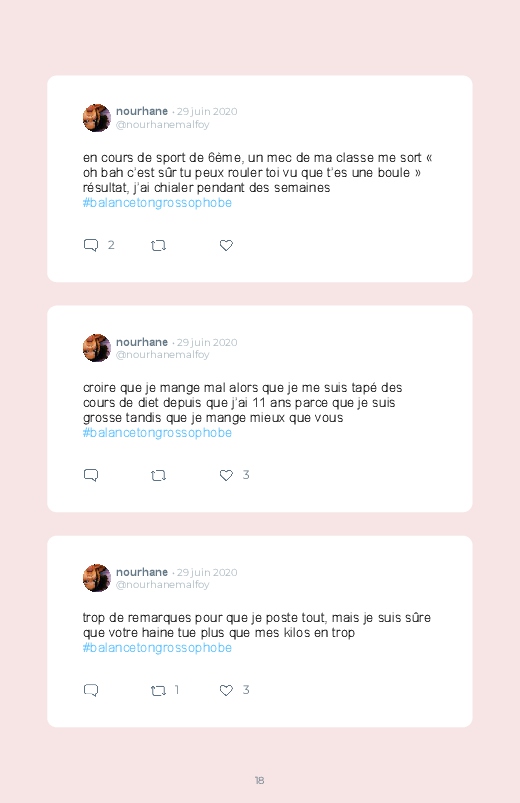Reply to the 'cours de diet' tweet
Screen dimensions: 520x803
point(91,475)
